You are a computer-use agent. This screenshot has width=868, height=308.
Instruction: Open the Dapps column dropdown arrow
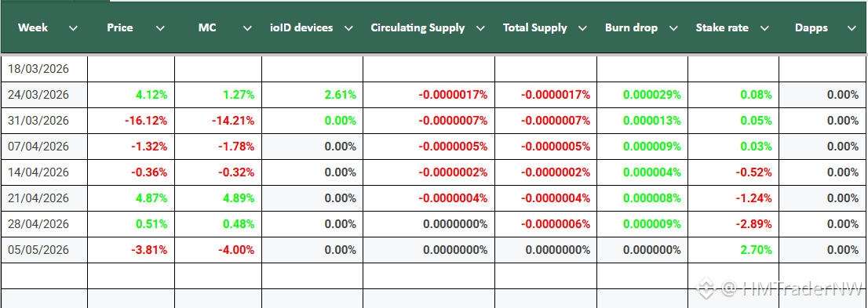852,28
